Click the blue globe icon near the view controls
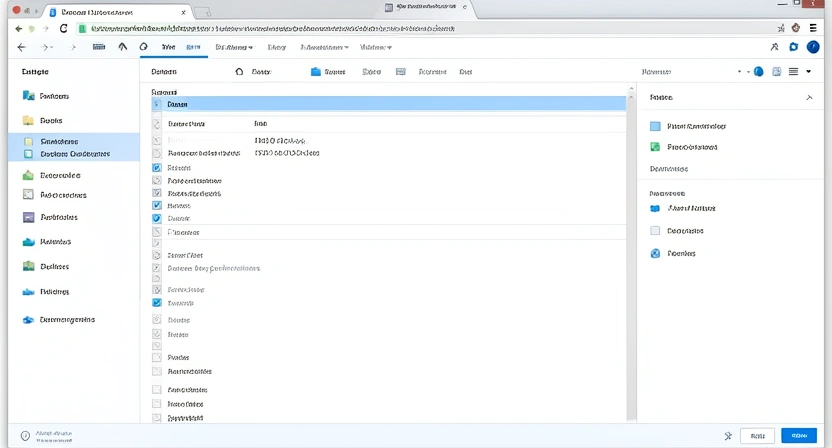This screenshot has width=832, height=448. click(759, 72)
